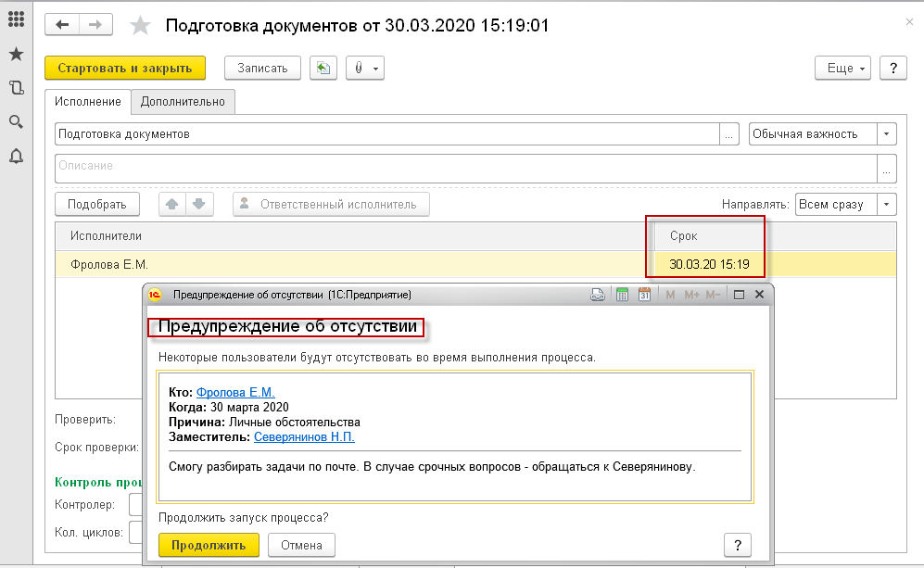924x568 pixels.
Task: Click print icon in dialog title bar
Action: (599, 295)
